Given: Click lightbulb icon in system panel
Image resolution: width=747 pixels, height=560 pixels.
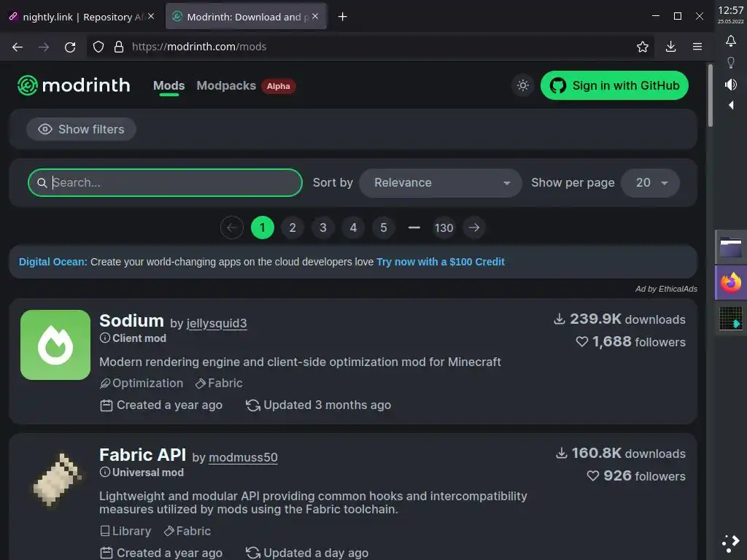Looking at the screenshot, I should tap(730, 63).
